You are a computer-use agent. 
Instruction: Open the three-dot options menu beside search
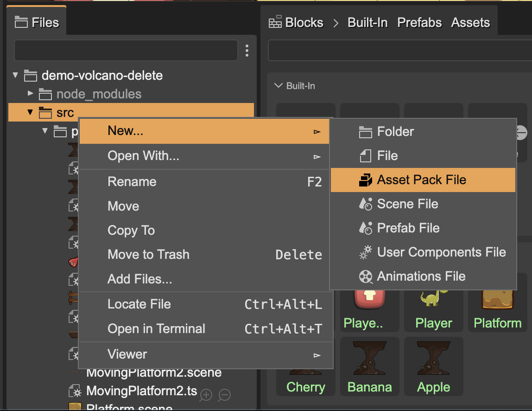click(247, 50)
